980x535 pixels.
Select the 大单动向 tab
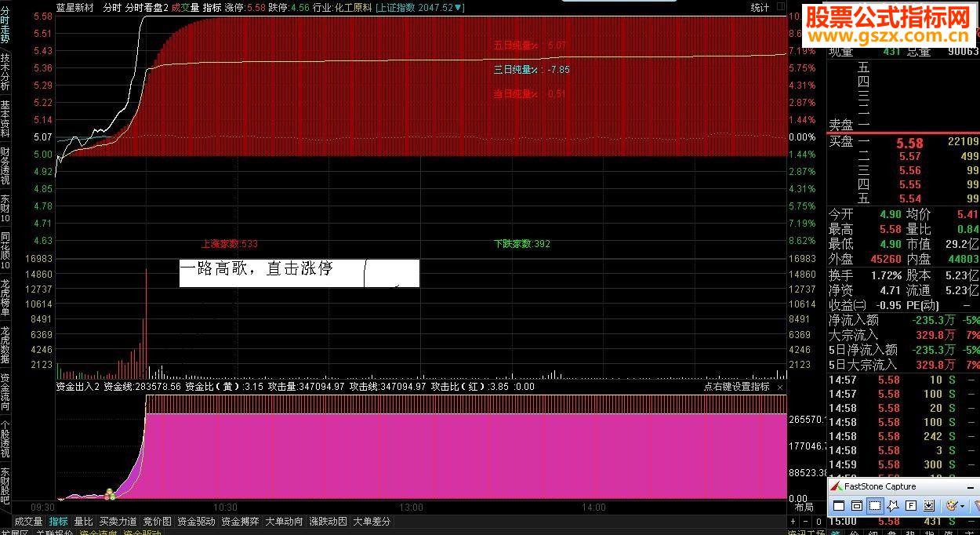coord(284,521)
